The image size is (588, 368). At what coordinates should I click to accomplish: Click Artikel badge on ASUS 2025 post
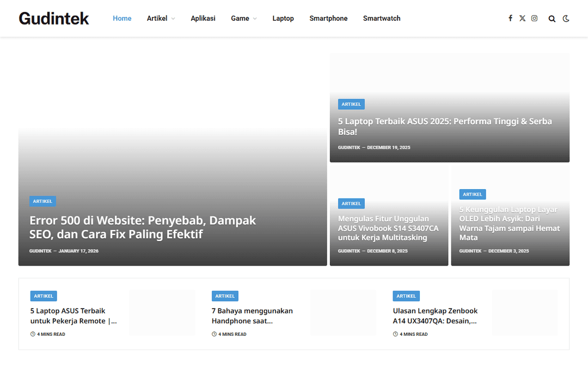[351, 104]
